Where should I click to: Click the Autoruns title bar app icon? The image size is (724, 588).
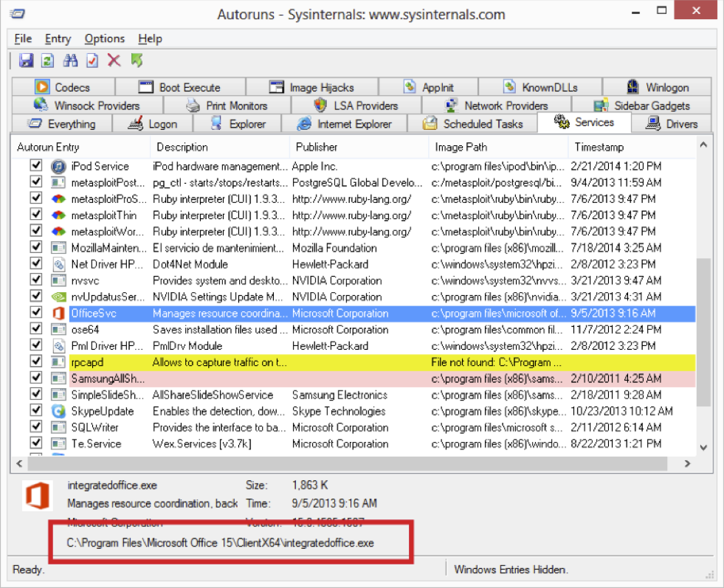18,13
